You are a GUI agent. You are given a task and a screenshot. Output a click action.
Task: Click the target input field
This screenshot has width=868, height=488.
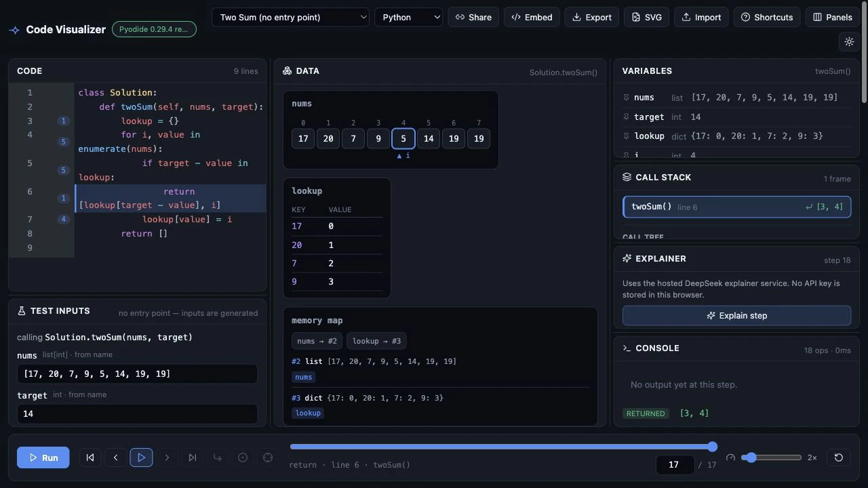tap(137, 413)
